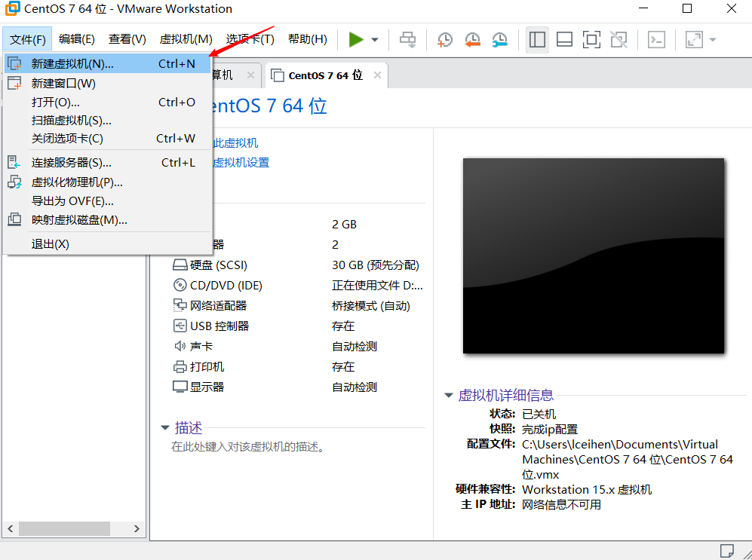Click the 连接服务器 menu item icon
752x560 pixels.
14,162
